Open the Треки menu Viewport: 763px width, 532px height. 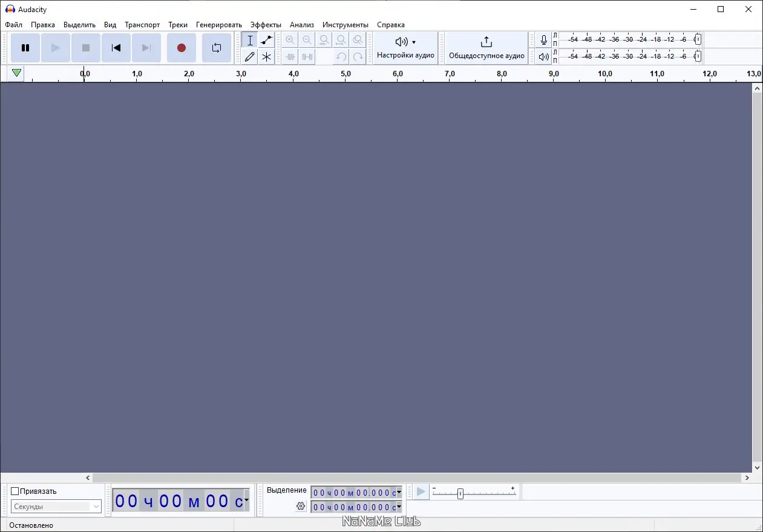coord(178,25)
